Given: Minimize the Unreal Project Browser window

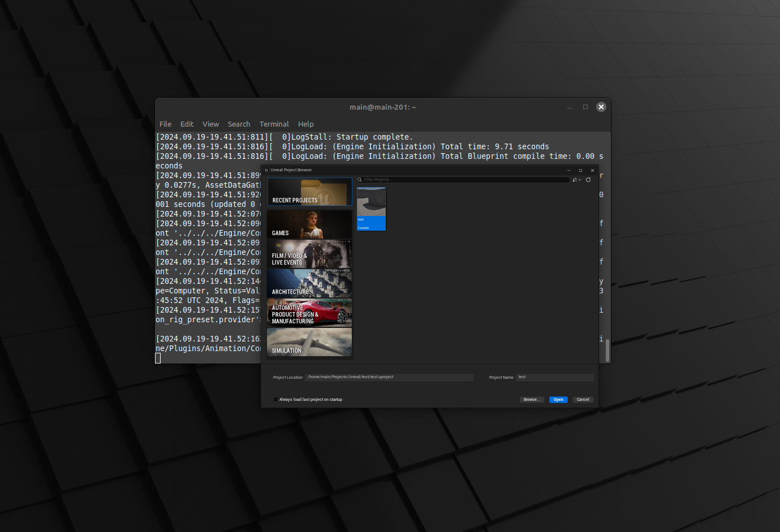Looking at the screenshot, I should point(568,170).
